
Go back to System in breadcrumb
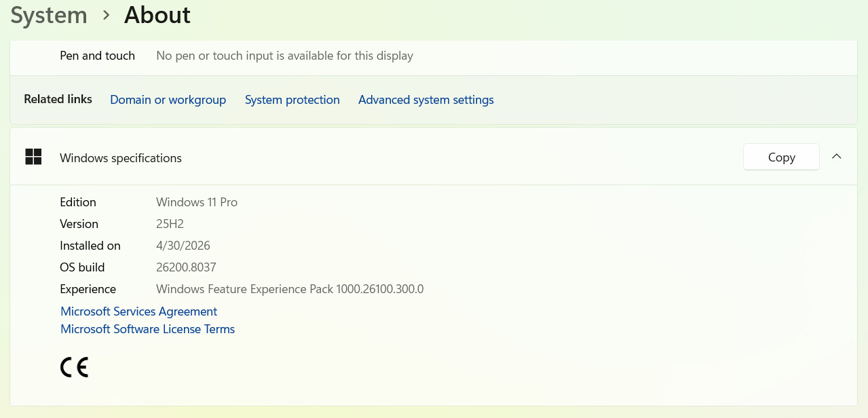click(49, 15)
